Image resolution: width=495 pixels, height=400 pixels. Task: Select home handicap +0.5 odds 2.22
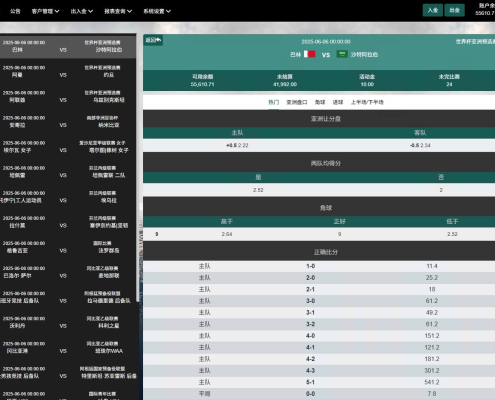tap(237, 145)
